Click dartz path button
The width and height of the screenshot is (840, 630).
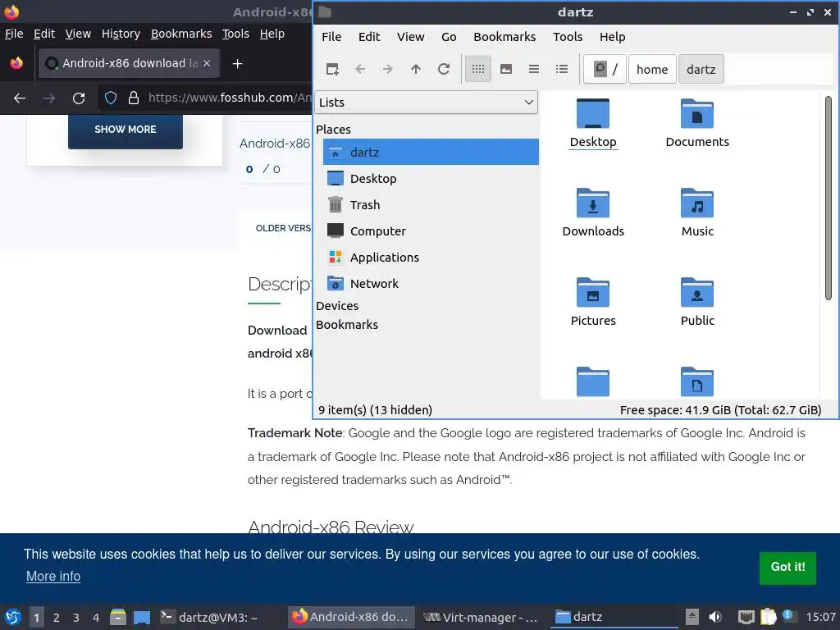point(701,69)
